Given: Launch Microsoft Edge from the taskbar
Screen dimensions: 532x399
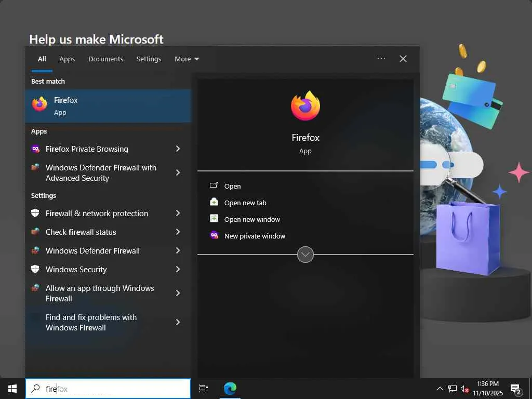Looking at the screenshot, I should point(230,389).
